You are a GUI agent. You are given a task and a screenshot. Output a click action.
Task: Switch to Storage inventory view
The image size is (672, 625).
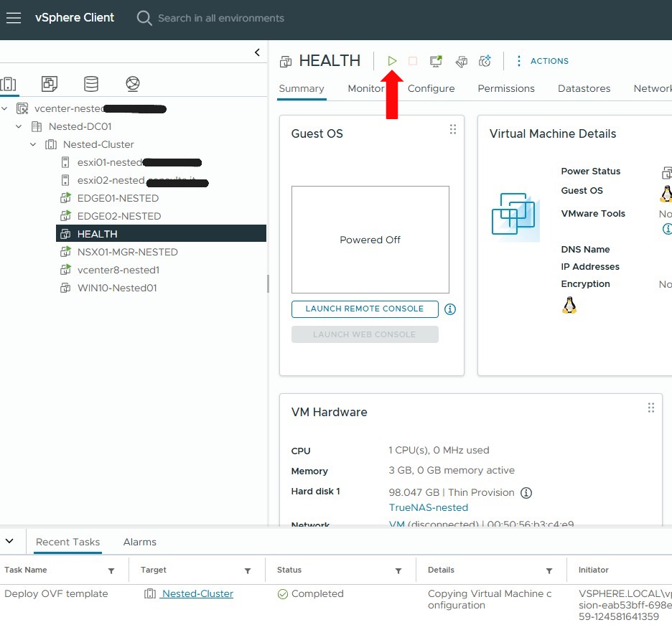click(x=91, y=83)
